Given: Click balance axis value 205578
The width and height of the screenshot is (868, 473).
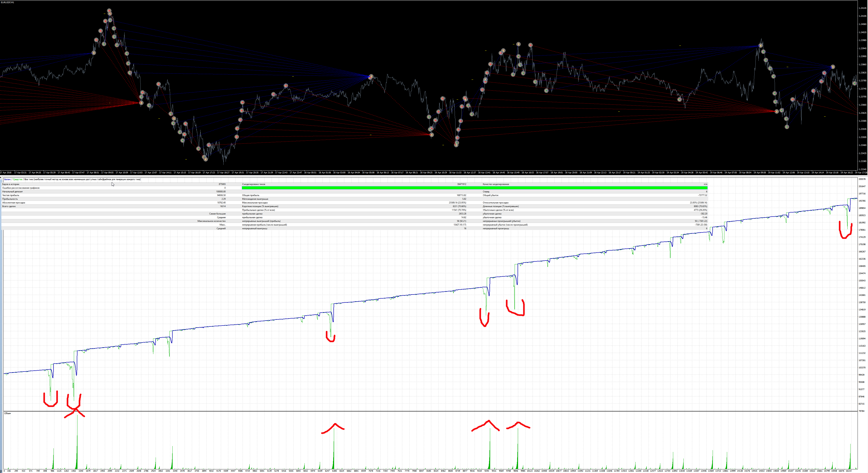Looking at the screenshot, I should click(862, 179).
